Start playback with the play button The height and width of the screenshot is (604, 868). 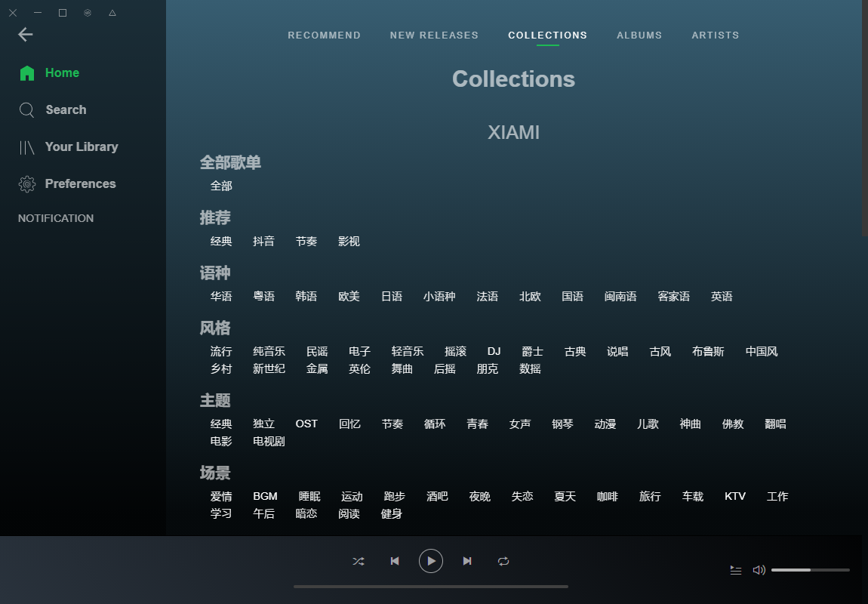pos(431,562)
